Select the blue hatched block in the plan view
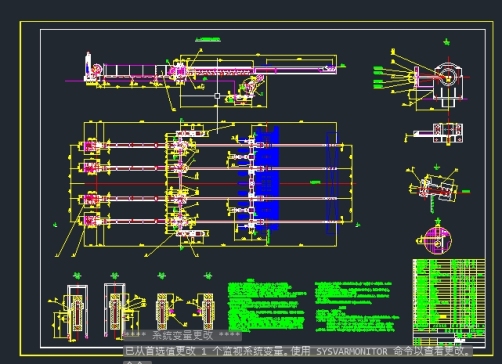The image size is (502, 364). [x=266, y=178]
